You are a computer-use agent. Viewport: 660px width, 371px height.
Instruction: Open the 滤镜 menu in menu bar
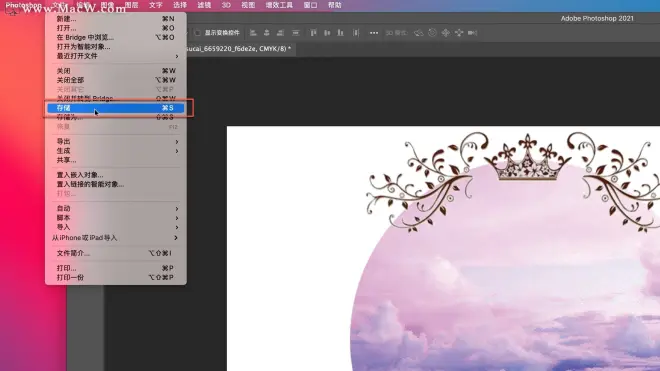click(204, 5)
